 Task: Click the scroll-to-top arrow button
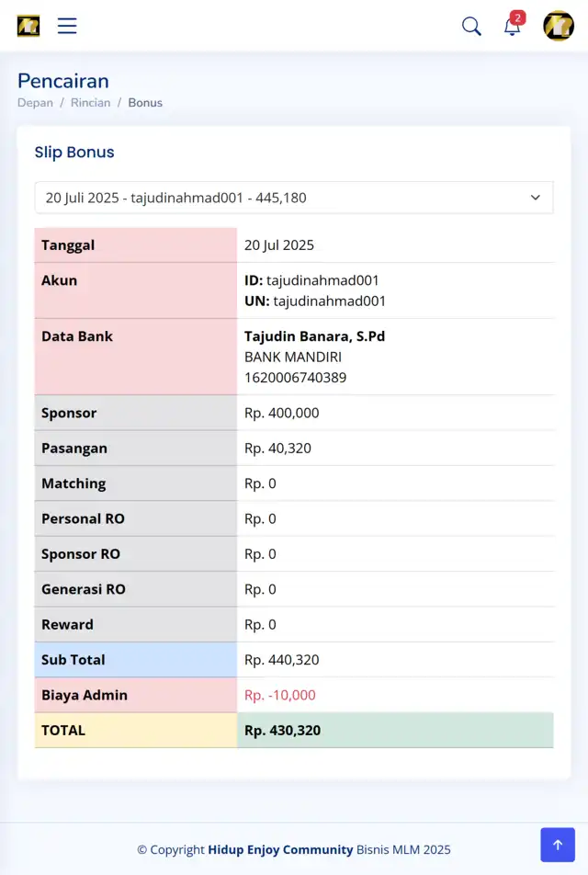558,845
